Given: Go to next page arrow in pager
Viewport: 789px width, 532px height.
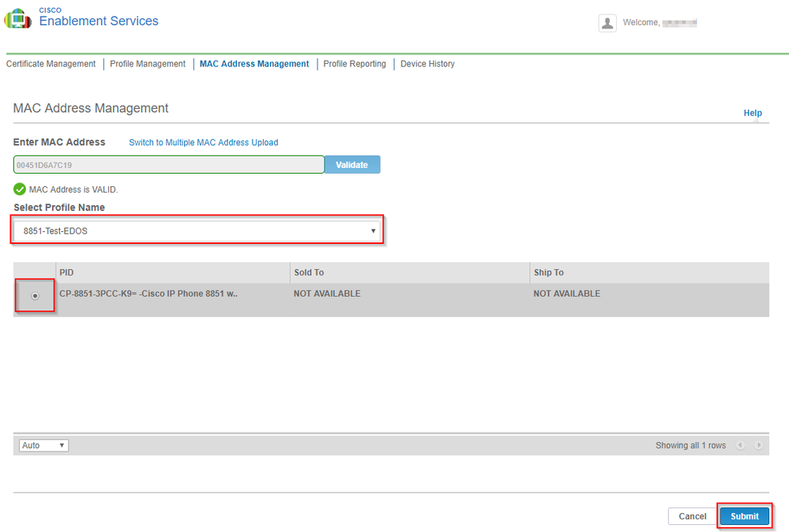Looking at the screenshot, I should click(x=758, y=445).
